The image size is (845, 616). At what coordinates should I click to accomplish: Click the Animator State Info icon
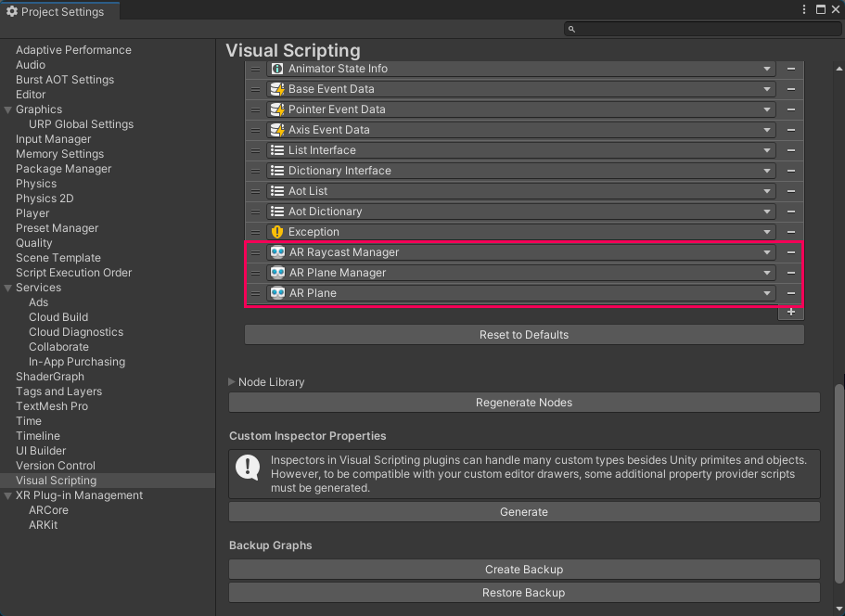click(277, 69)
